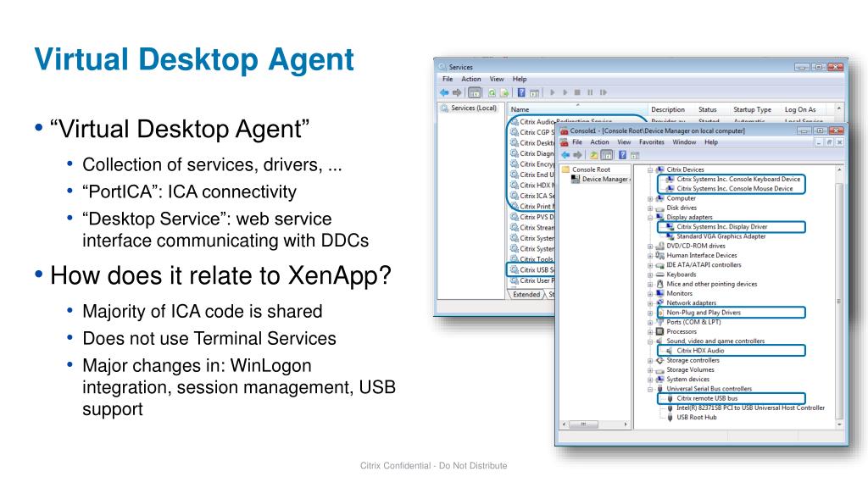Click Refresh icon in Services toolbar

coord(492,92)
